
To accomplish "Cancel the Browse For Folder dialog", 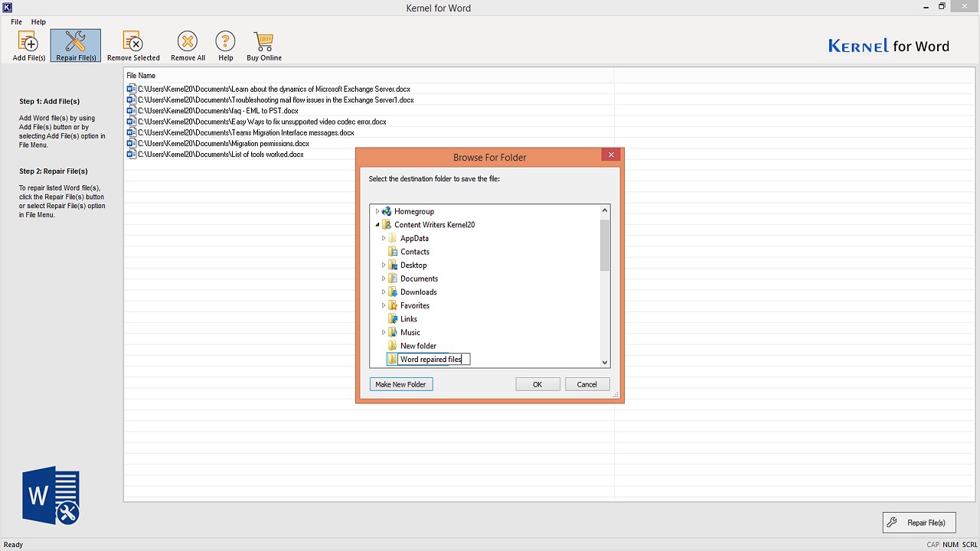I will [x=587, y=384].
